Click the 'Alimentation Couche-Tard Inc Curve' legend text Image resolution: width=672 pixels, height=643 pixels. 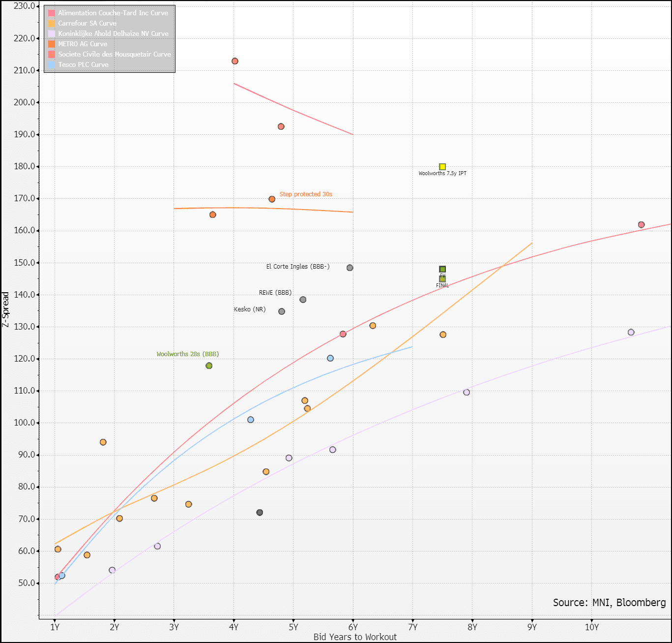113,13
